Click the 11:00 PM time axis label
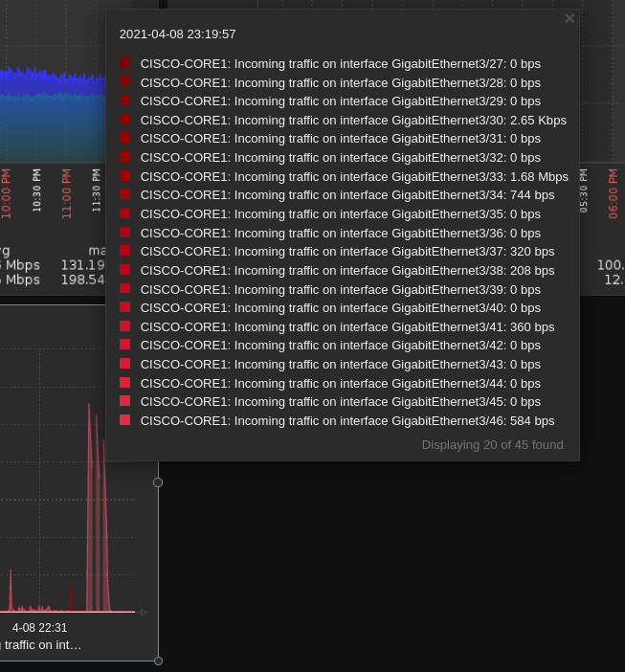625x672 pixels. click(67, 193)
